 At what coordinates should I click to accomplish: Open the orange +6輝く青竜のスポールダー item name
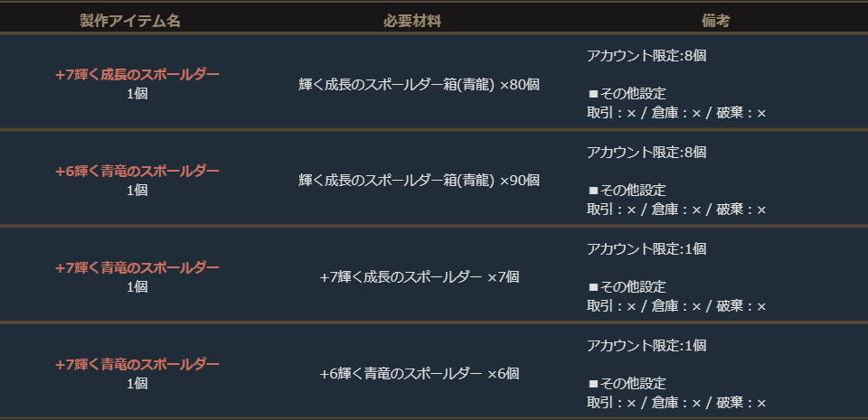click(137, 172)
